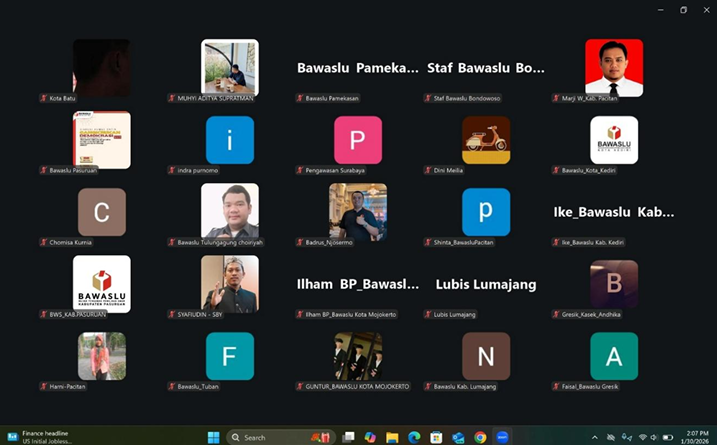Click muted mic icon next to Bawaslu_Kota_Kediri
This screenshot has width=717, height=445.
[x=556, y=171]
